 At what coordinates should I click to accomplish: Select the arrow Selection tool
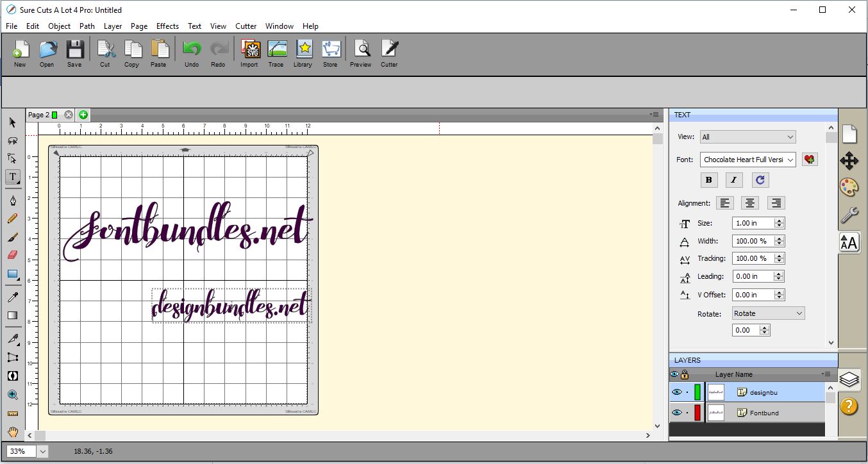[12, 122]
